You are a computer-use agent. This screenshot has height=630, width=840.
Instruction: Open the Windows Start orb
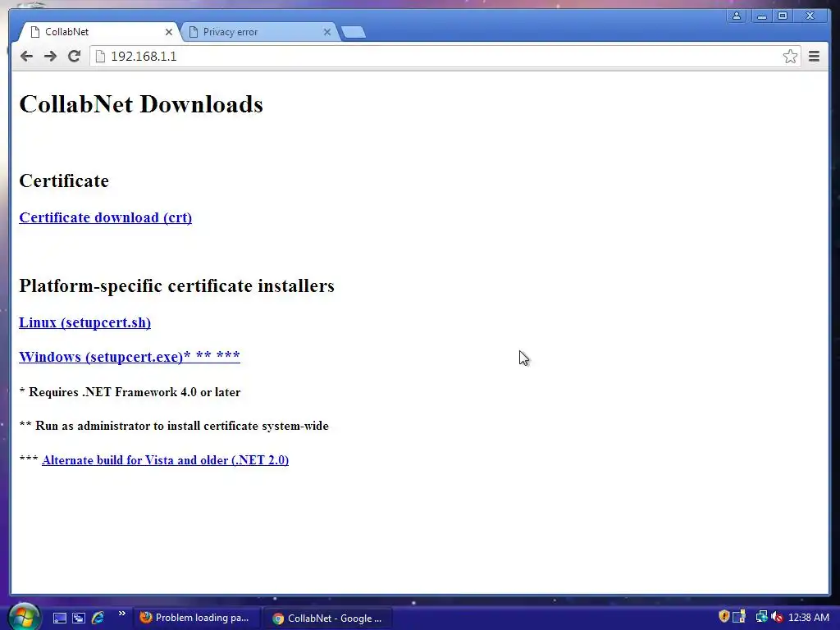coord(24,616)
